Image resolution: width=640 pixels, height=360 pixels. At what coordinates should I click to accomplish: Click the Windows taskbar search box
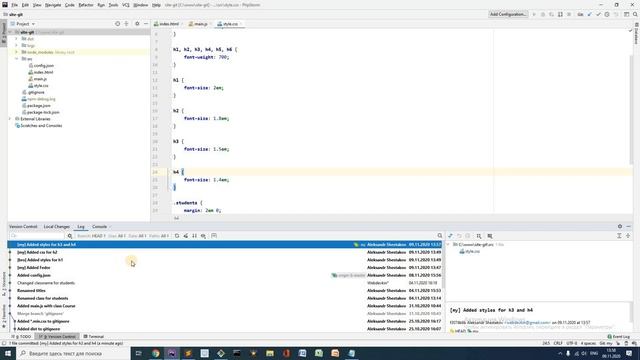(73, 353)
